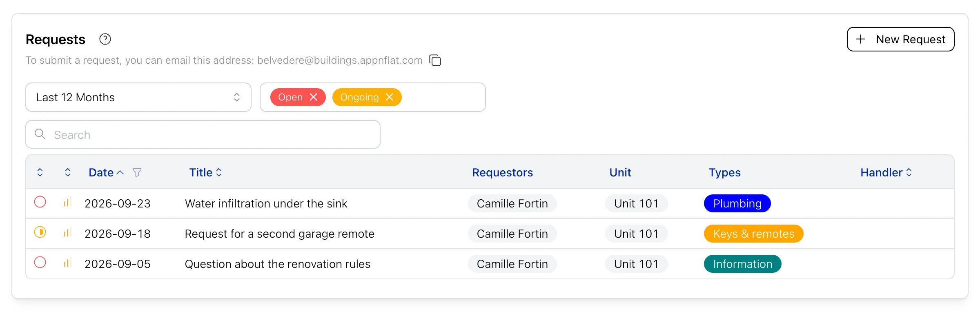This screenshot has width=980, height=312.
Task: Open the Date column filter funnel
Action: click(137, 172)
